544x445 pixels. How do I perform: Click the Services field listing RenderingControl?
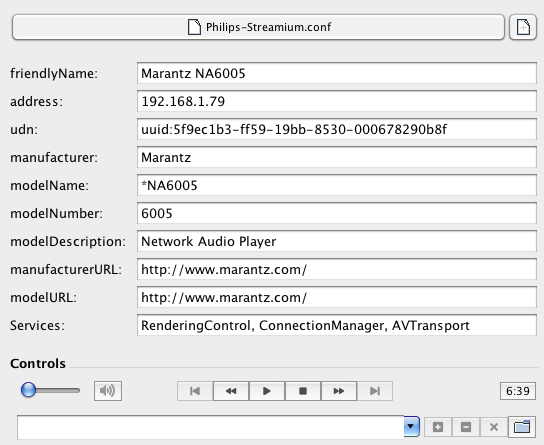(337, 325)
